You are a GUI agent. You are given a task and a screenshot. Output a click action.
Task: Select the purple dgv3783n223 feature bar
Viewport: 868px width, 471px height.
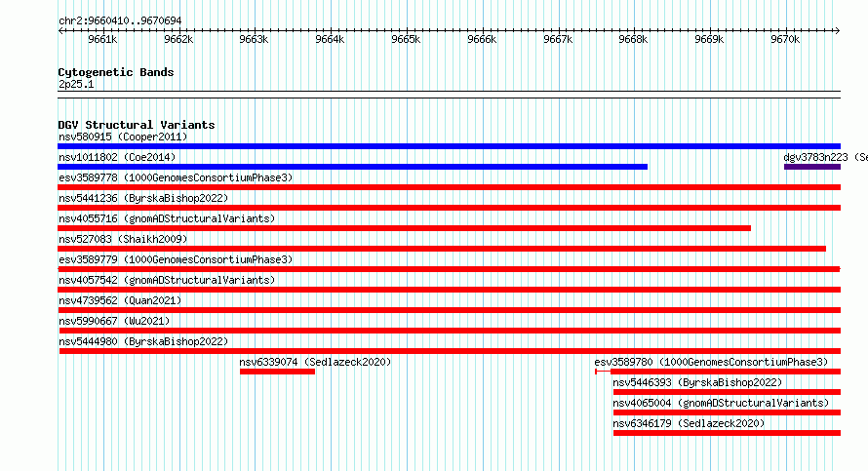812,167
